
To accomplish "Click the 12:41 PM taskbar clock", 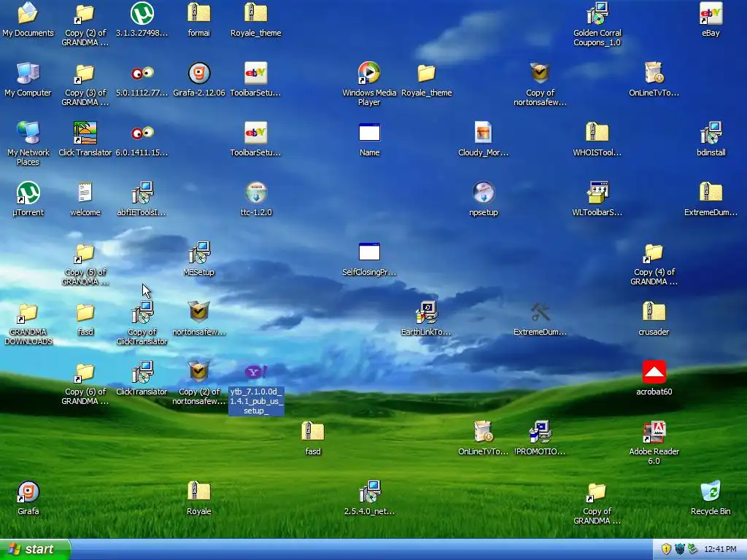I will (720, 550).
